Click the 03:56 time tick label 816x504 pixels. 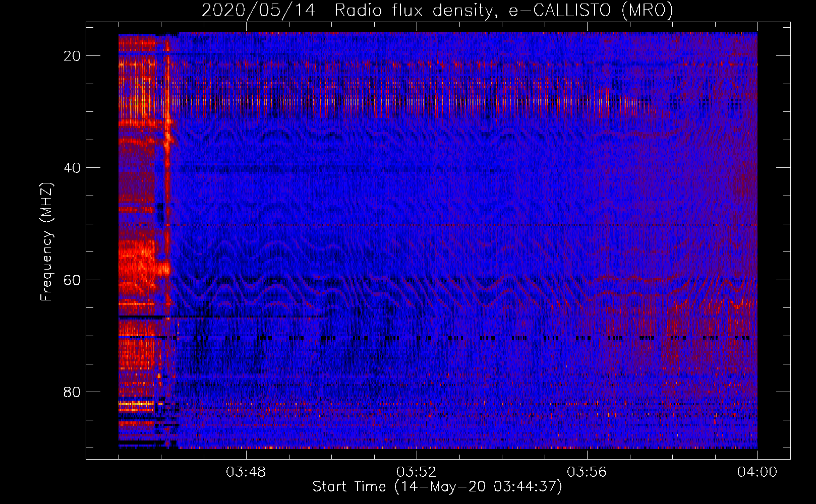coord(587,472)
